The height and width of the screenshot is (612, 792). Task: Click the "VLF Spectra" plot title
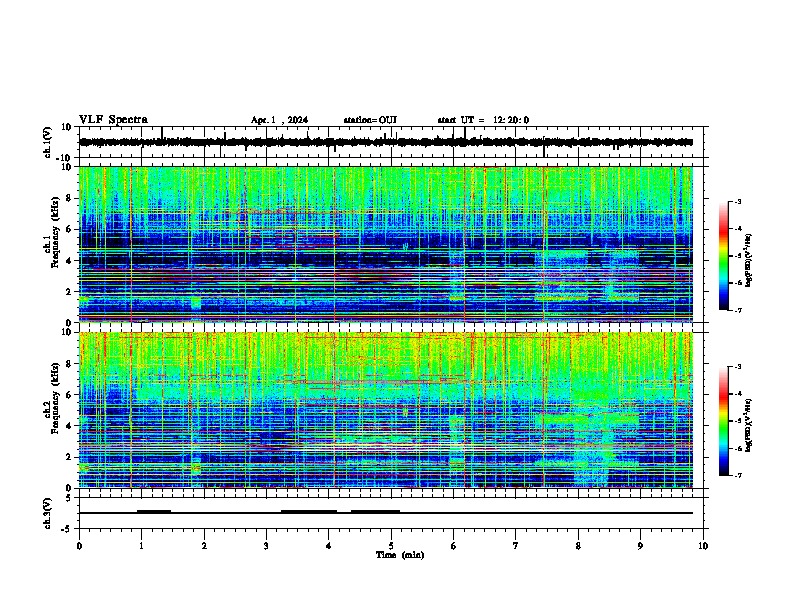click(x=113, y=120)
